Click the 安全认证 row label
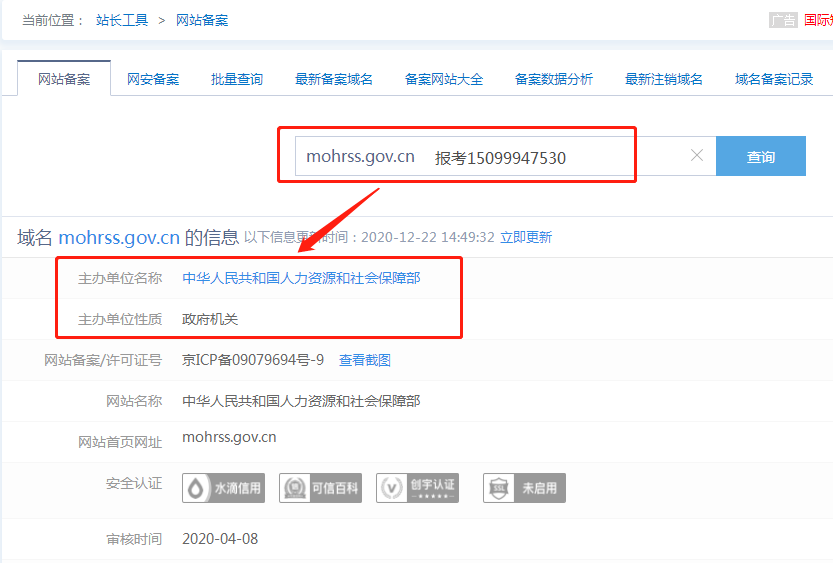The height and width of the screenshot is (563, 833). pyautogui.click(x=134, y=483)
